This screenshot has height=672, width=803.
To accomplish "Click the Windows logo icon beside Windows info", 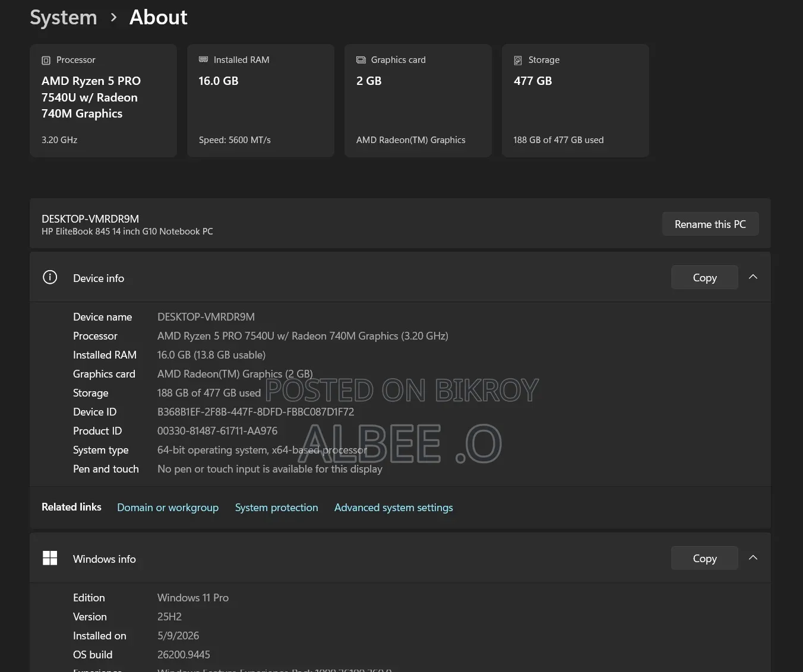I will coord(50,558).
